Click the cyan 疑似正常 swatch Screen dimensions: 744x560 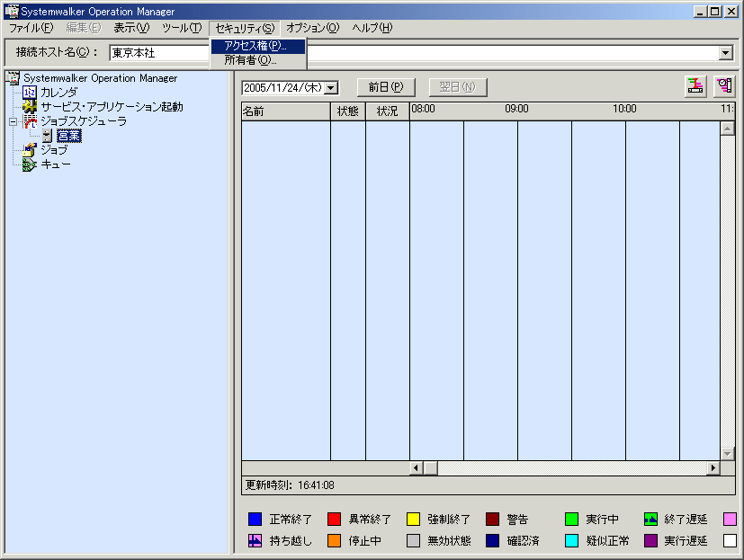[x=572, y=540]
